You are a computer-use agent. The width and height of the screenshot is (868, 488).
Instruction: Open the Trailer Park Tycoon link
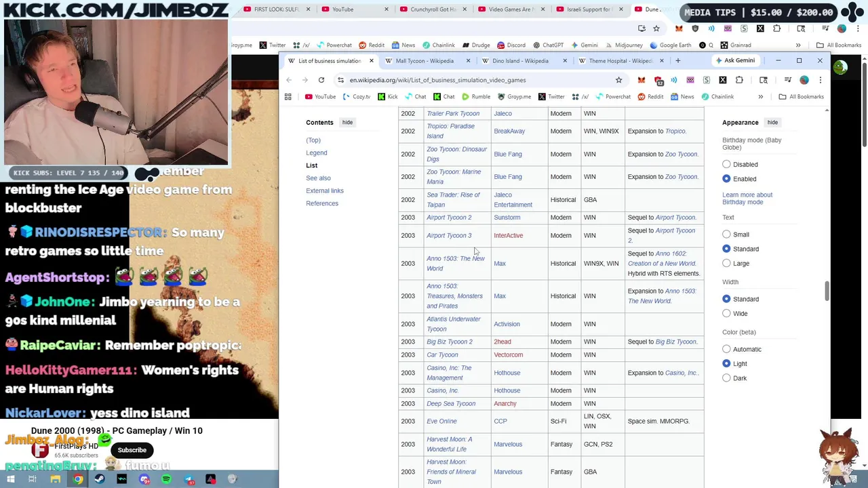click(x=453, y=114)
